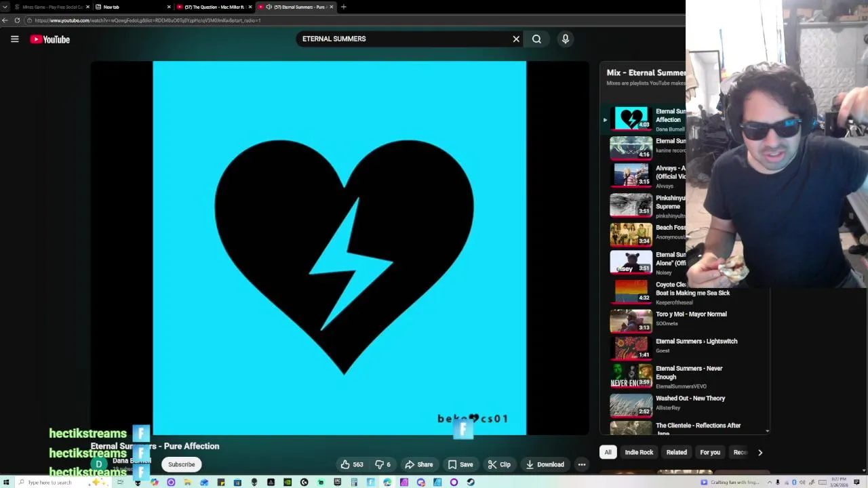868x488 pixels.
Task: Start voice search with the microphone icon
Action: pyautogui.click(x=566, y=39)
